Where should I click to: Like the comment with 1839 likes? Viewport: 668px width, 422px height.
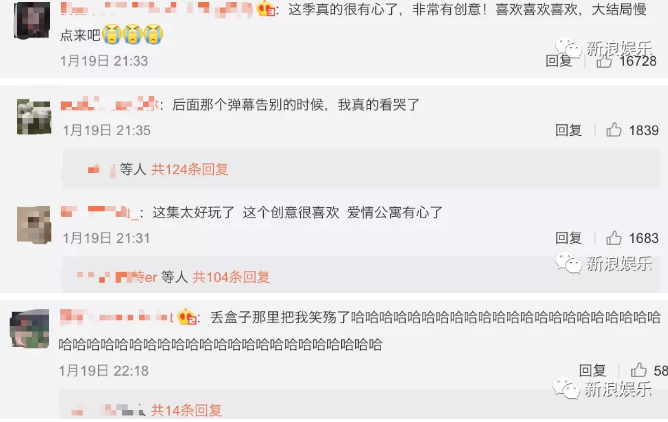click(613, 129)
